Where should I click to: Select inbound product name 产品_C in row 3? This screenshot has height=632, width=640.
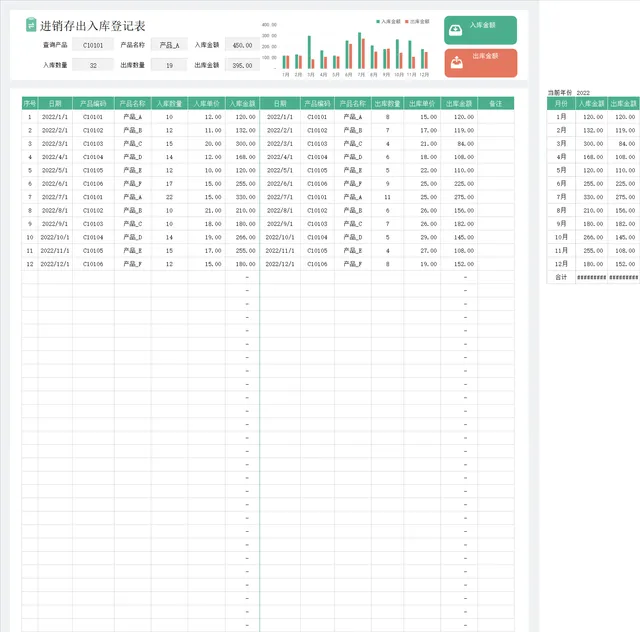pos(133,144)
